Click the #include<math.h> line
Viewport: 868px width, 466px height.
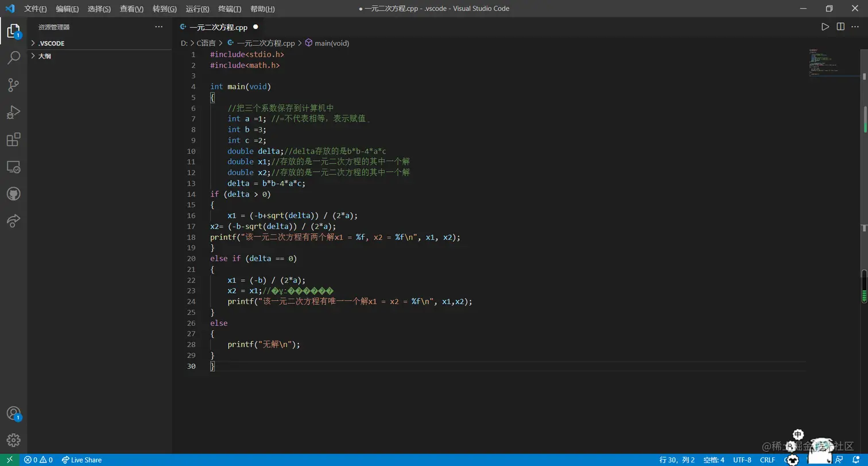(245, 65)
